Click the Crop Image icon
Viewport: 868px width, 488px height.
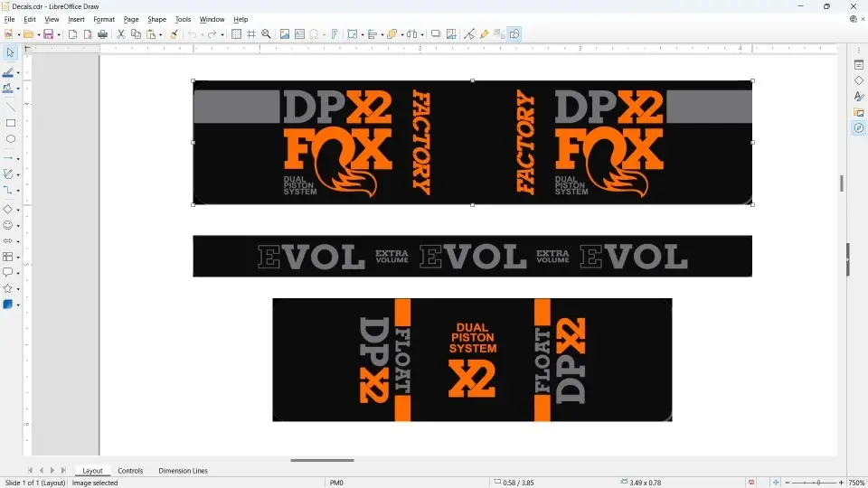451,34
